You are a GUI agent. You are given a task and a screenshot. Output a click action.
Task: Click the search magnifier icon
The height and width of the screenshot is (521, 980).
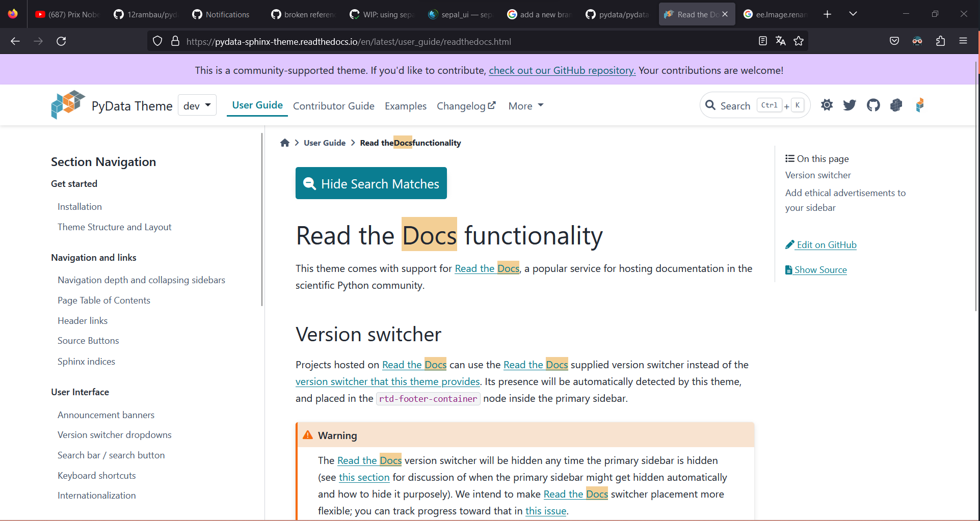coord(710,105)
